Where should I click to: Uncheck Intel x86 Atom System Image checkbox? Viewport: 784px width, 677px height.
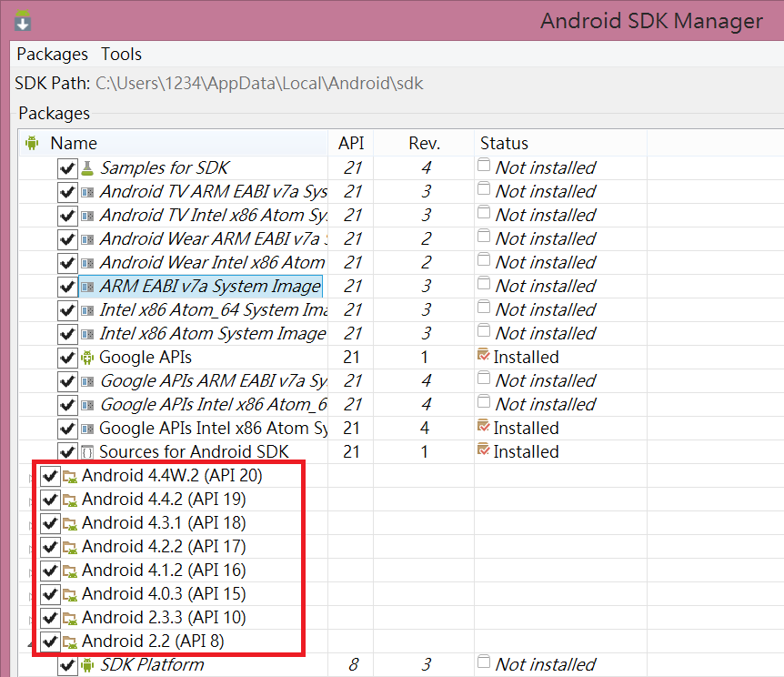67,334
